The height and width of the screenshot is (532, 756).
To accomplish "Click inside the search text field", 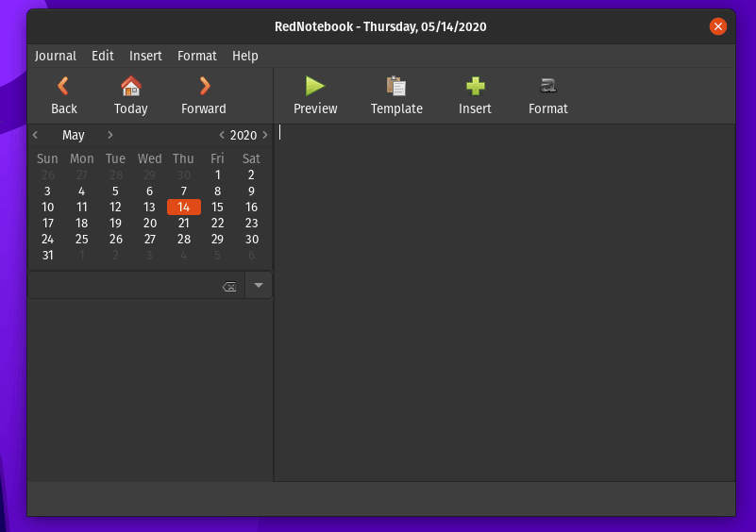I will [x=123, y=286].
